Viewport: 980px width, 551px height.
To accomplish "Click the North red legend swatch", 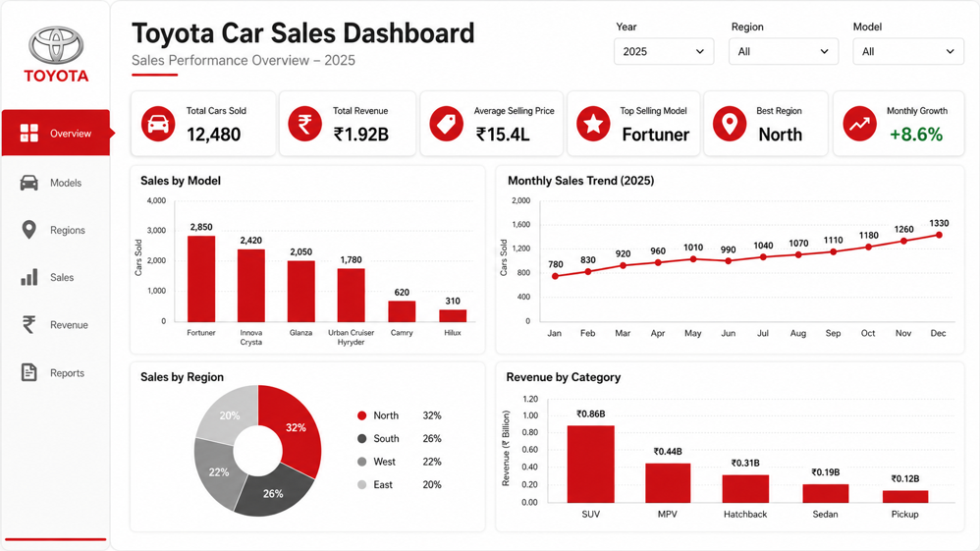I will click(361, 415).
